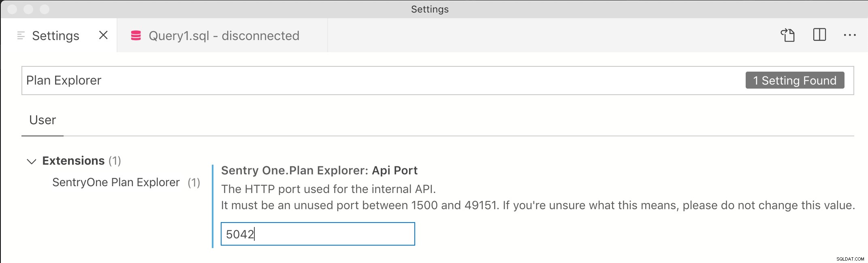Select SentryOne Plan Explorer in the tree
The image size is (868, 263).
click(116, 182)
